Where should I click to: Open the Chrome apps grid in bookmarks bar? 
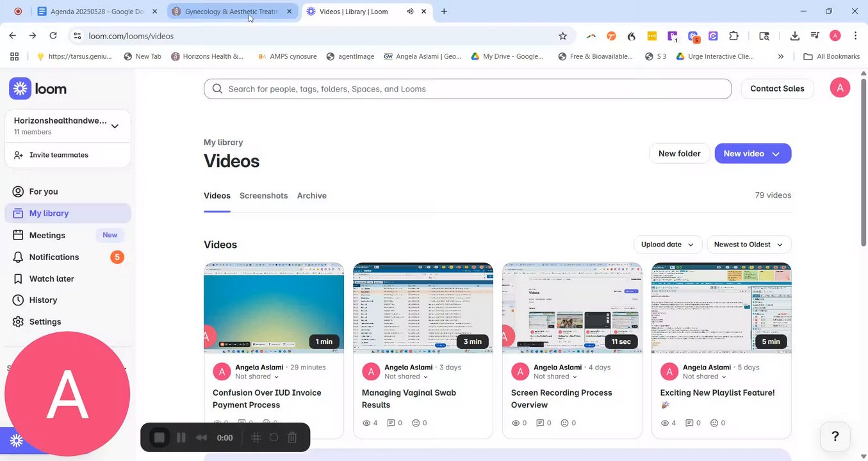pyautogui.click(x=15, y=56)
